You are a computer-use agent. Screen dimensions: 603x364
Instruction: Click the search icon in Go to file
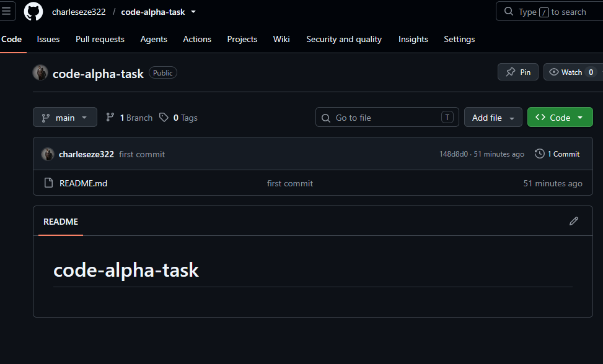coord(326,118)
